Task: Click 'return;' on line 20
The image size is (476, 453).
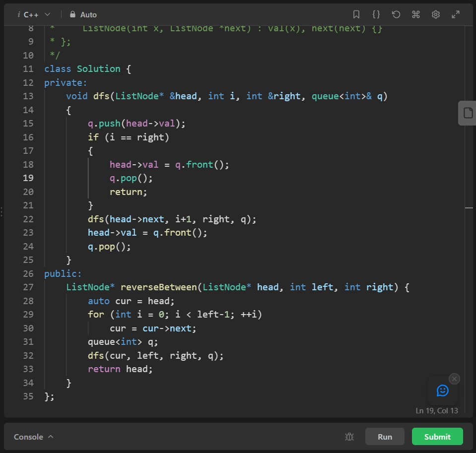Action: coord(129,192)
